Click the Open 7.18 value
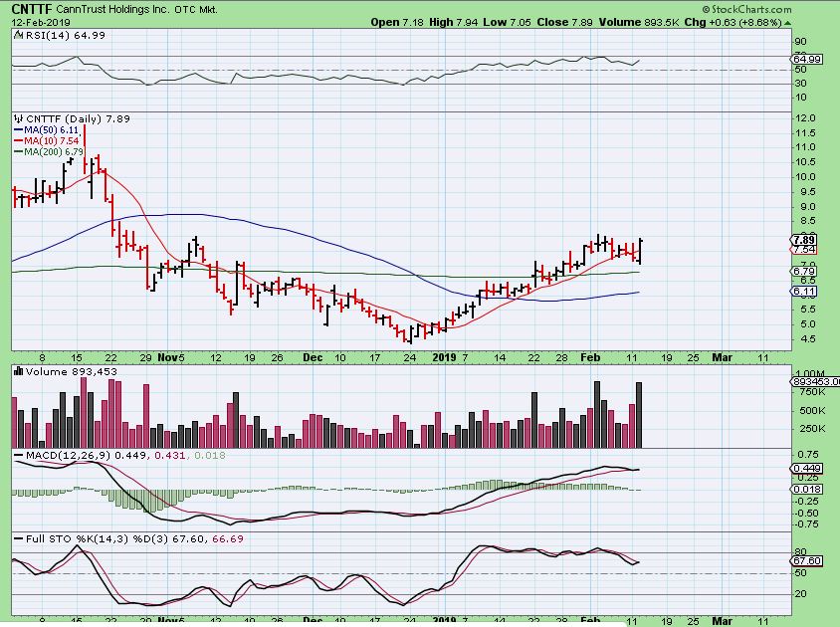The image size is (840, 627). (397, 22)
